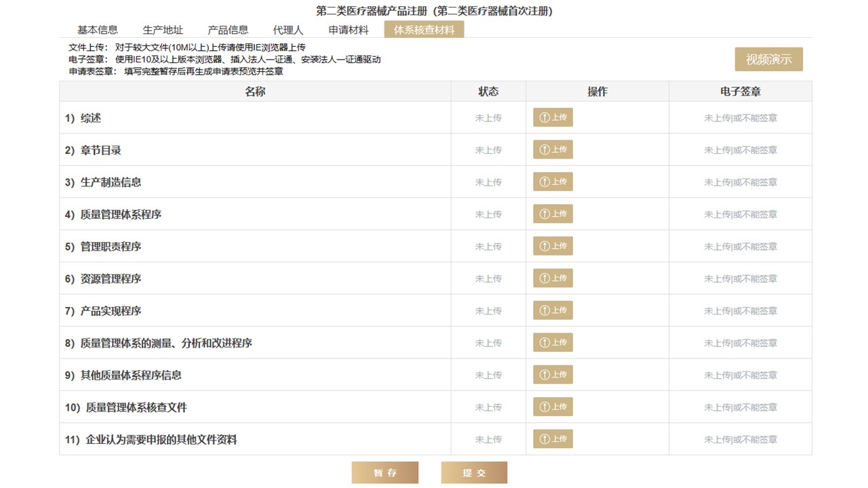868x488 pixels.
Task: Switch to 基本信息 tab
Action: pyautogui.click(x=98, y=30)
